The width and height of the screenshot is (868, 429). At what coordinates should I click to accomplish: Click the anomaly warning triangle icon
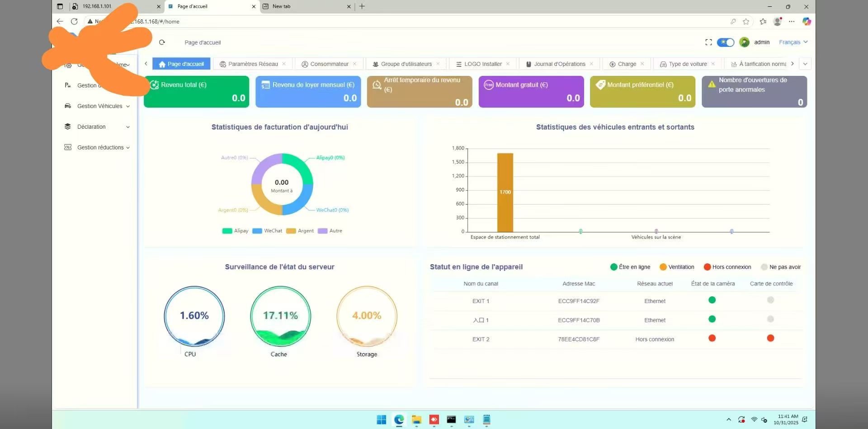pos(712,84)
